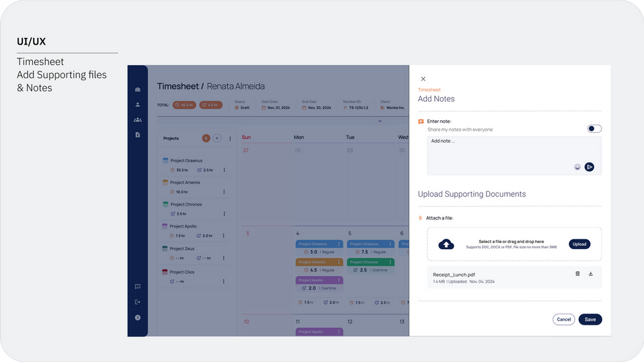Click the Draft status value

(245, 108)
